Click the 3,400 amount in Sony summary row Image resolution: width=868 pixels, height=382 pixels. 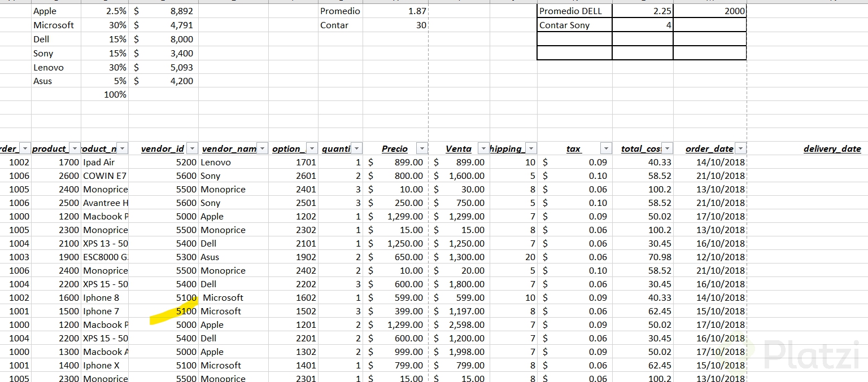163,53
